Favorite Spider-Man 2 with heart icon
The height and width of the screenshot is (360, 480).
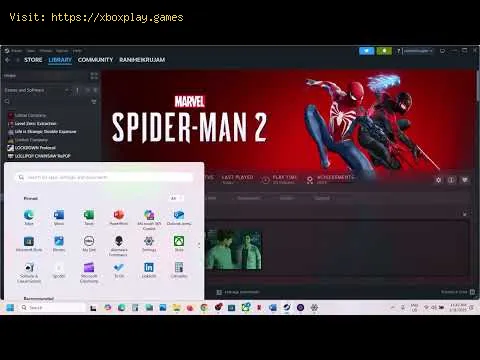(465, 180)
